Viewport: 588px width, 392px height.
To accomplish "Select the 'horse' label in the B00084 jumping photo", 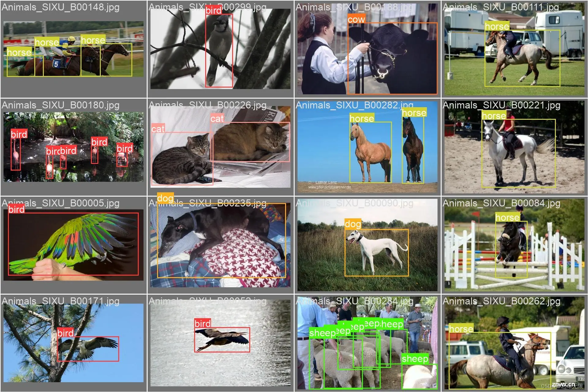I will coord(507,217).
